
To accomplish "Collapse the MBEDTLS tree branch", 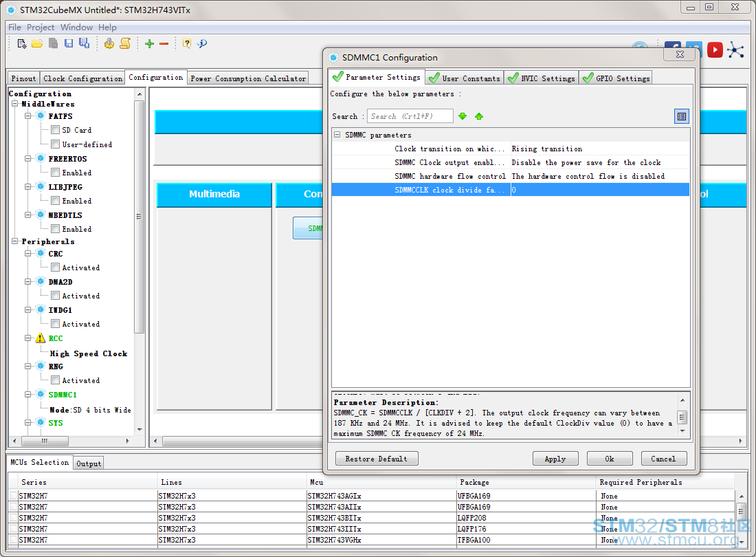I will coord(28,215).
